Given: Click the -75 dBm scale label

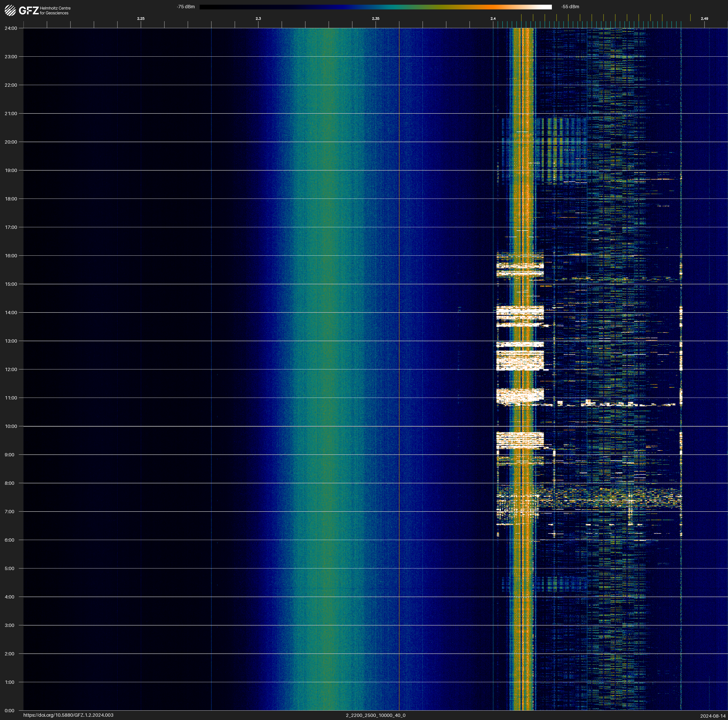Looking at the screenshot, I should point(186,7).
